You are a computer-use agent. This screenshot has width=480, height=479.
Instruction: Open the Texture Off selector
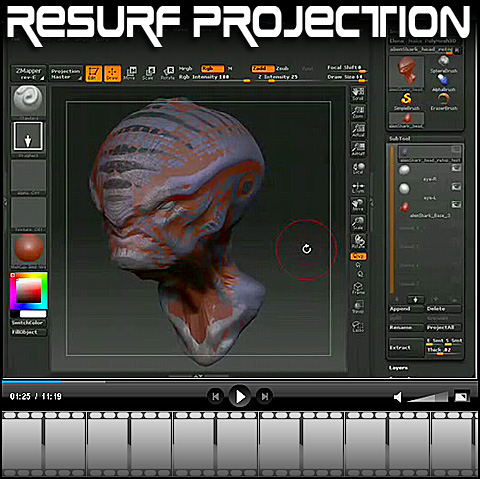[28, 215]
